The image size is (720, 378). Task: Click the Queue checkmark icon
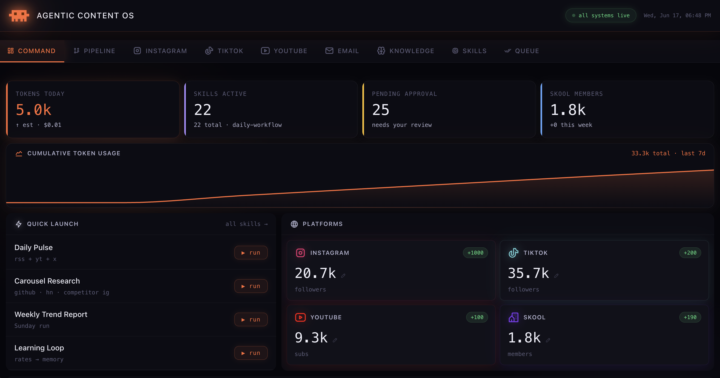(x=507, y=51)
